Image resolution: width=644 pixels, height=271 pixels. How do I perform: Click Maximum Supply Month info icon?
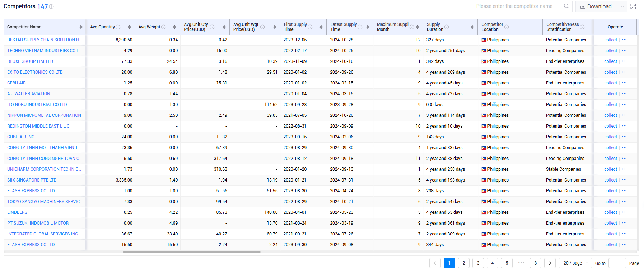tap(412, 27)
